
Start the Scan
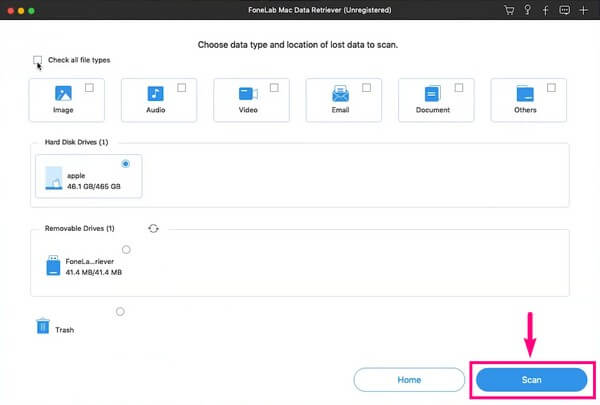[x=532, y=380]
